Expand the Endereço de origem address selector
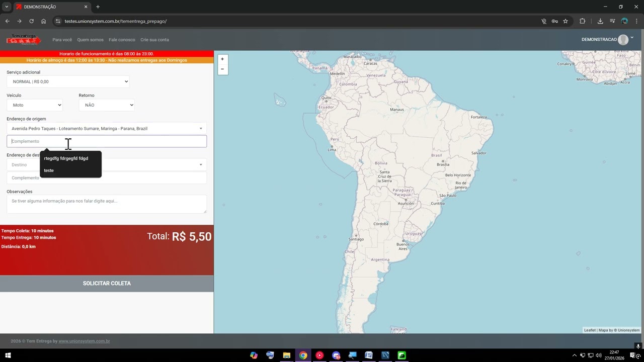Viewport: 644px width, 362px height. coord(201,129)
